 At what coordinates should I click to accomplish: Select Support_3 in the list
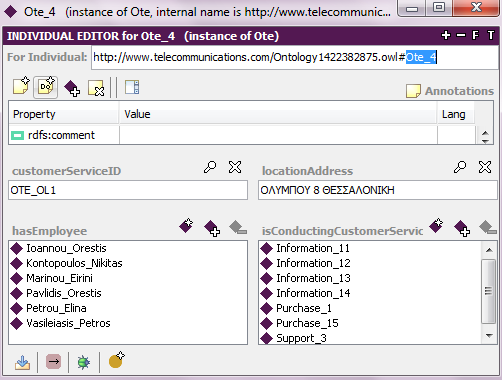[x=301, y=338]
